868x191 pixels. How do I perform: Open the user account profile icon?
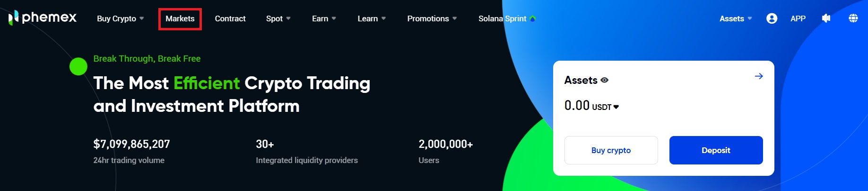click(x=772, y=18)
